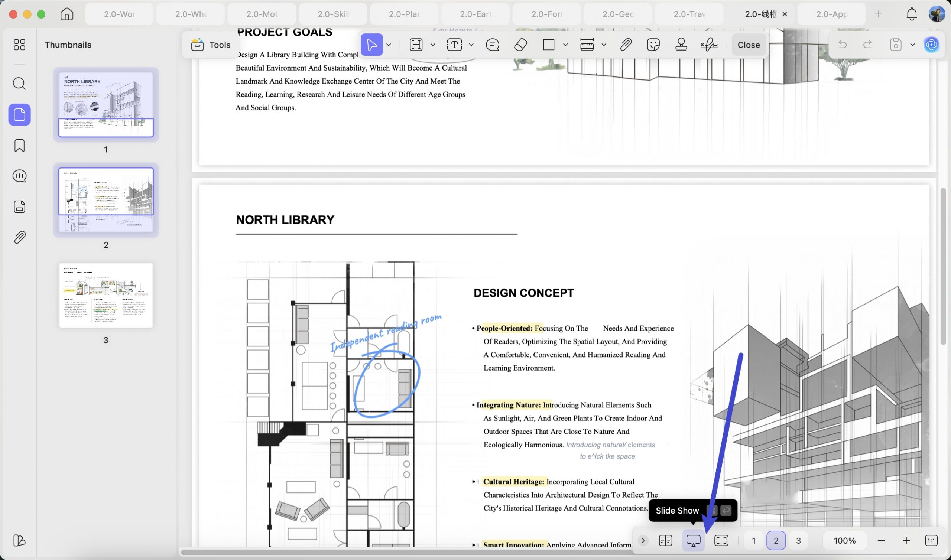This screenshot has width=951, height=560.
Task: Open the comment note tool
Action: (493, 45)
